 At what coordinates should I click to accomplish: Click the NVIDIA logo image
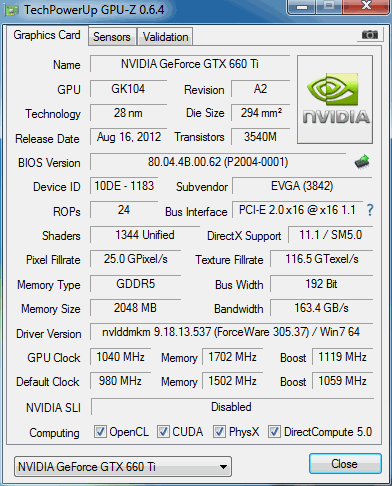tap(335, 100)
